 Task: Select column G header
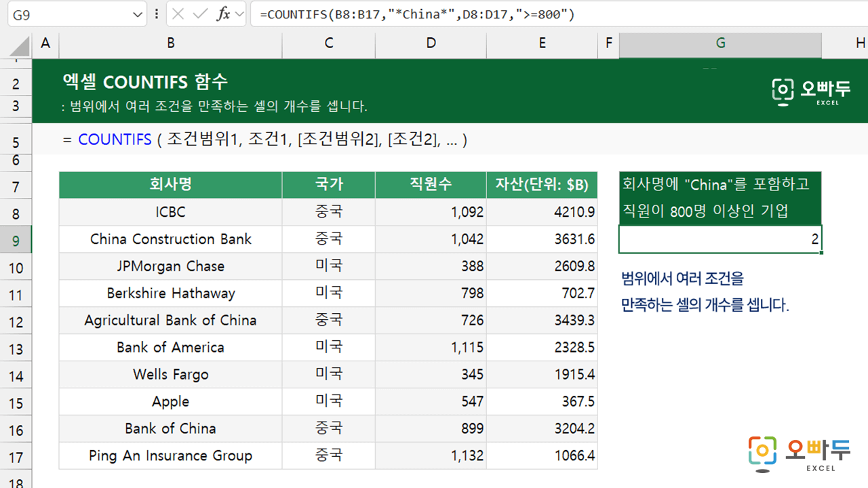[720, 43]
